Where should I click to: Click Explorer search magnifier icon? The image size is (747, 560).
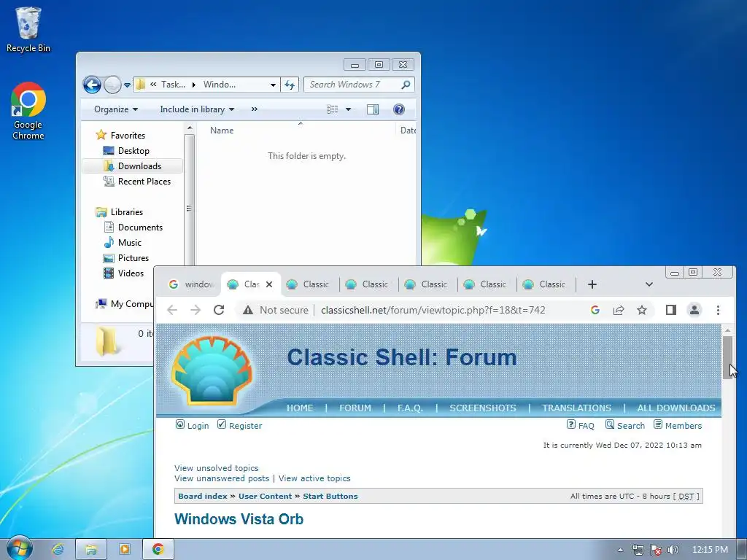(x=406, y=85)
